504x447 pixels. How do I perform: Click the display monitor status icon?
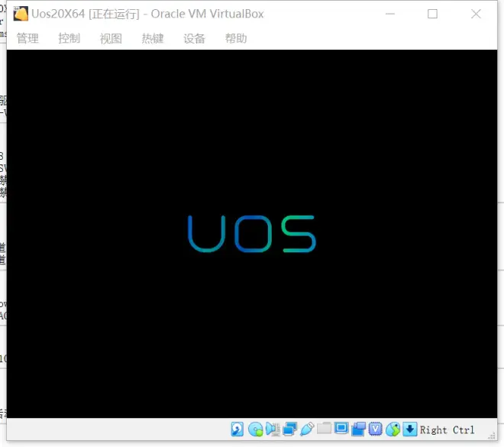pos(341,429)
